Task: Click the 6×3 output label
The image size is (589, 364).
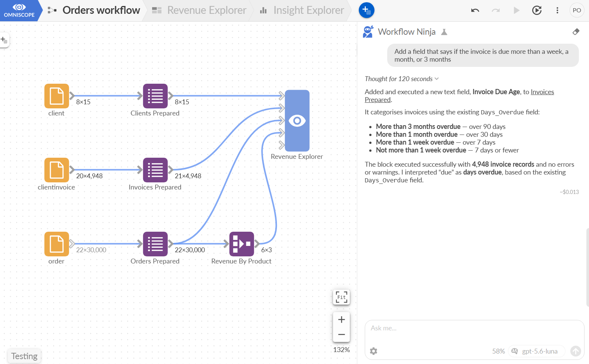Action: click(266, 250)
